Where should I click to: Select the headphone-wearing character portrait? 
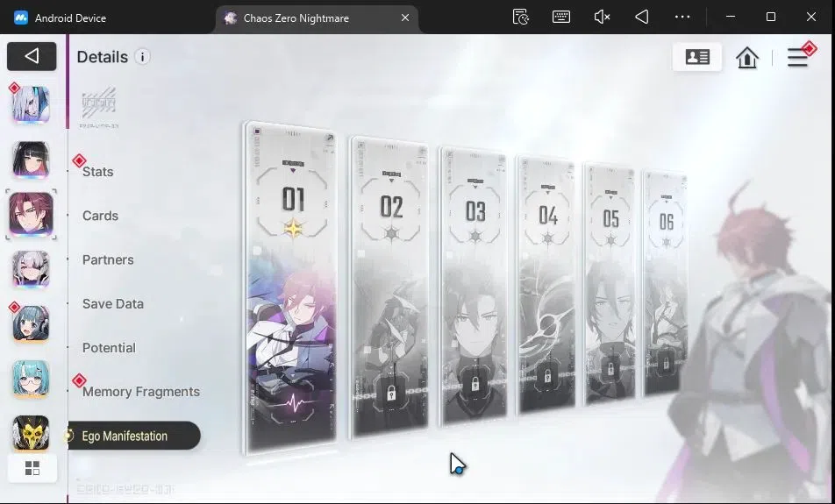pyautogui.click(x=31, y=324)
